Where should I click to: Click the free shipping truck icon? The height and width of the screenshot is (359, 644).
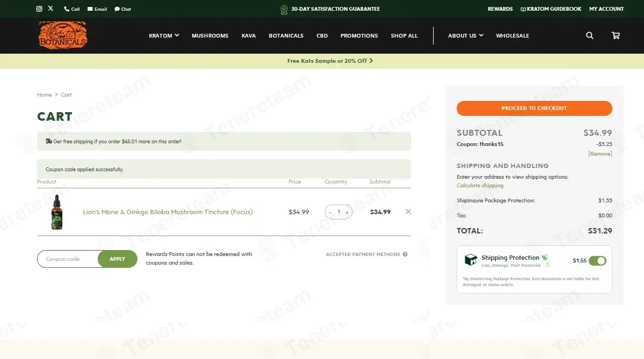[x=49, y=142]
